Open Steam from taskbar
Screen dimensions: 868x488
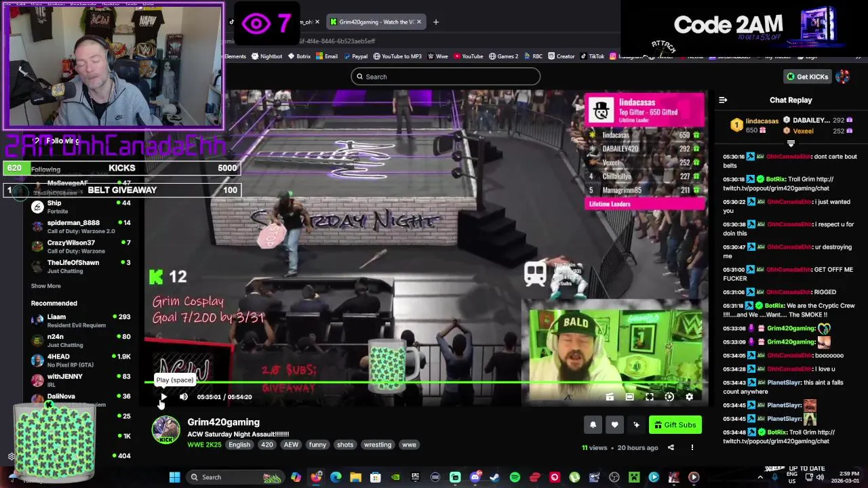pyautogui.click(x=495, y=477)
